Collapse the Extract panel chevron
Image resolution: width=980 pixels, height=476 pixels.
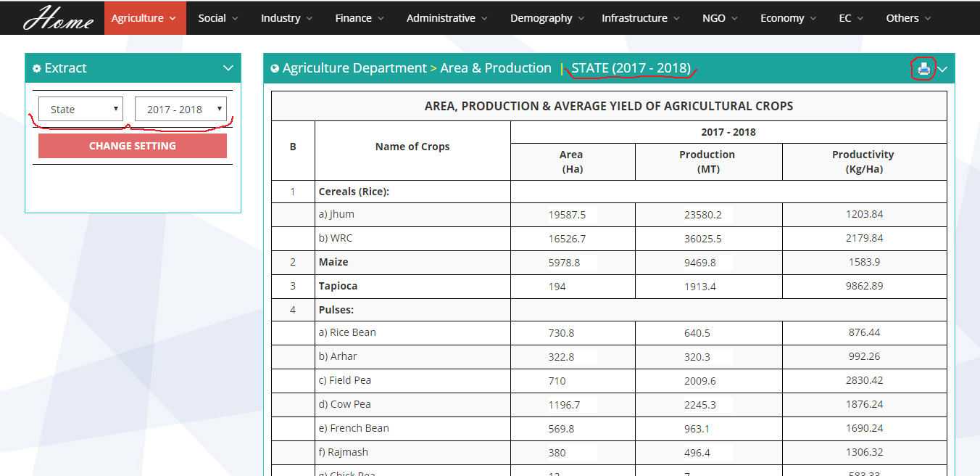228,68
